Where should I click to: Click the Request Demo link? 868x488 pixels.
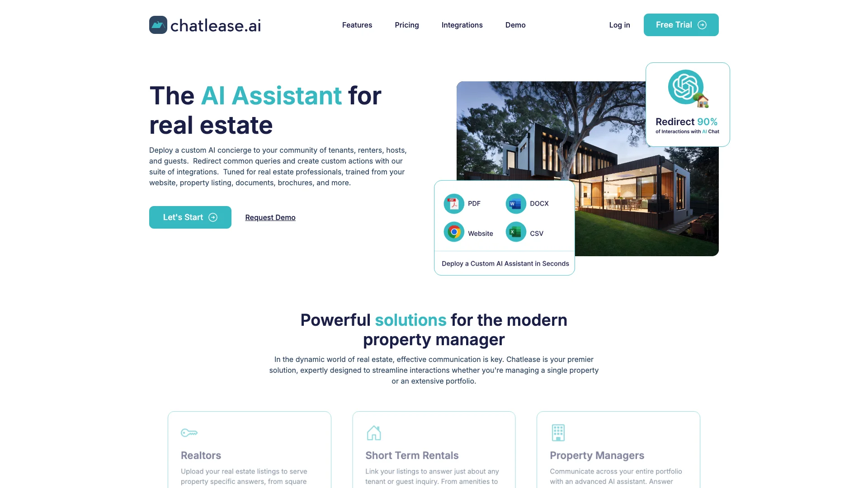[x=270, y=217]
